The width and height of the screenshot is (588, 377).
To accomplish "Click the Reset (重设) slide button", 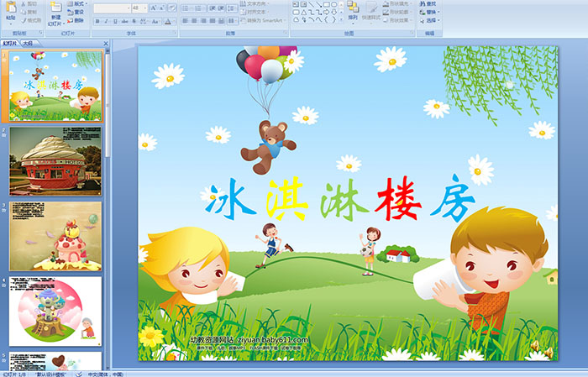I will pyautogui.click(x=78, y=13).
